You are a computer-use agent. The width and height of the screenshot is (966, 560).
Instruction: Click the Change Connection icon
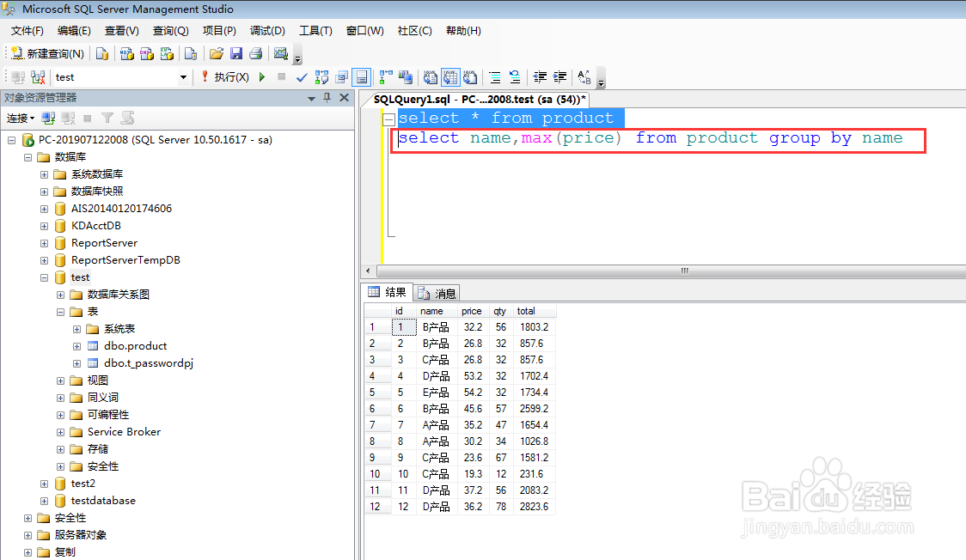click(x=38, y=77)
